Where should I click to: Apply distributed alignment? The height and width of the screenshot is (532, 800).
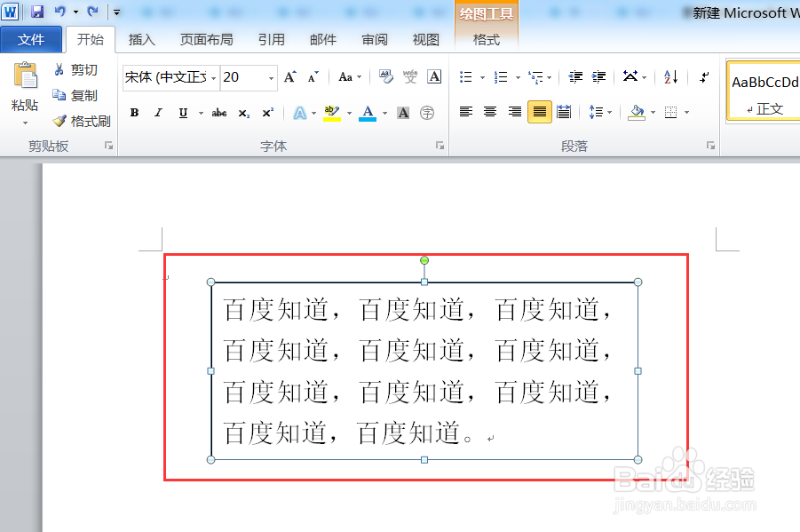(x=564, y=112)
